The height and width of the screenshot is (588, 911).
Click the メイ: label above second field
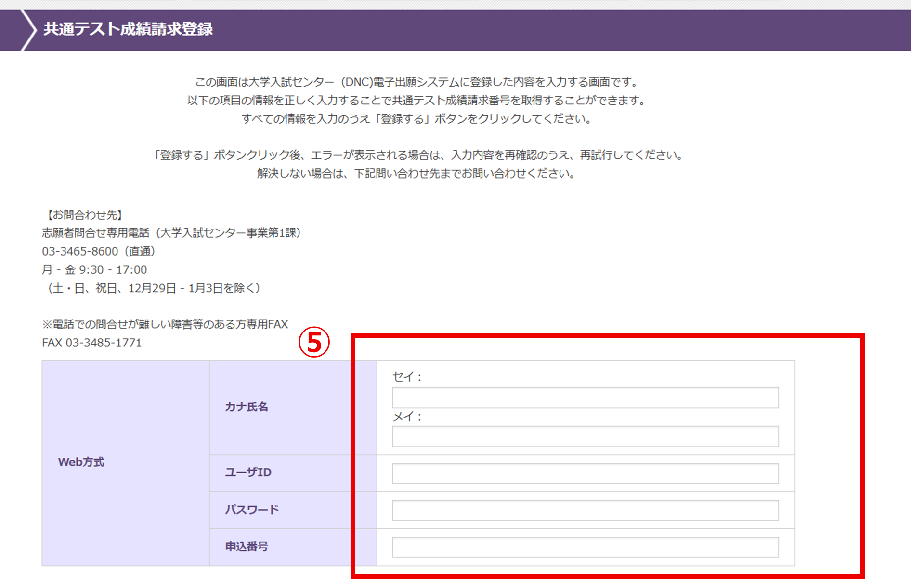(x=407, y=417)
